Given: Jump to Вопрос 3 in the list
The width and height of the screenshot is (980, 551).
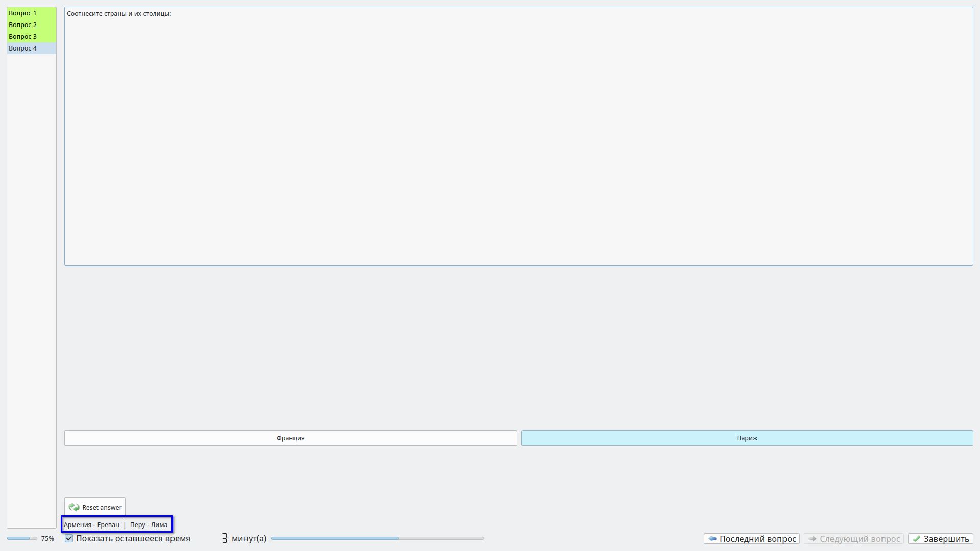Looking at the screenshot, I should coord(22,36).
